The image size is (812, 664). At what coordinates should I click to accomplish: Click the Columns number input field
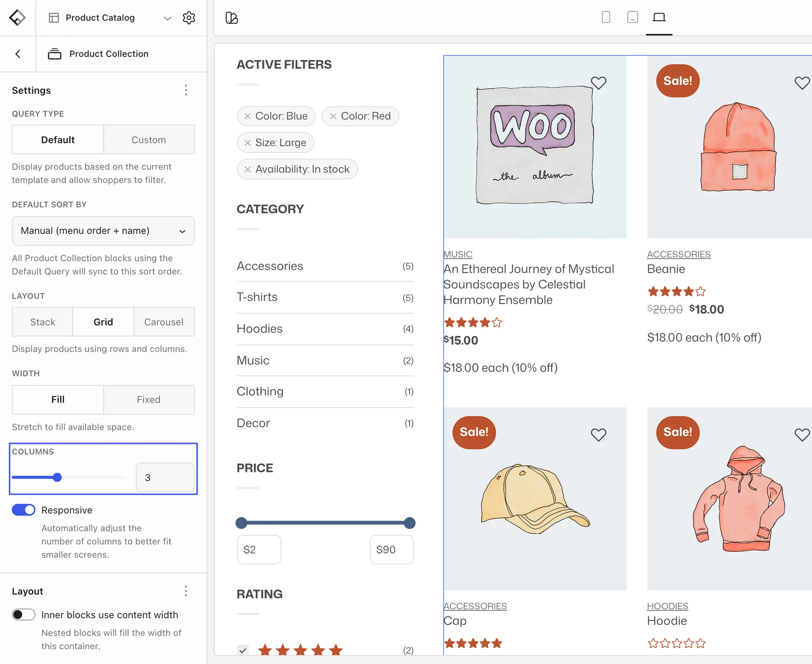[x=166, y=477]
